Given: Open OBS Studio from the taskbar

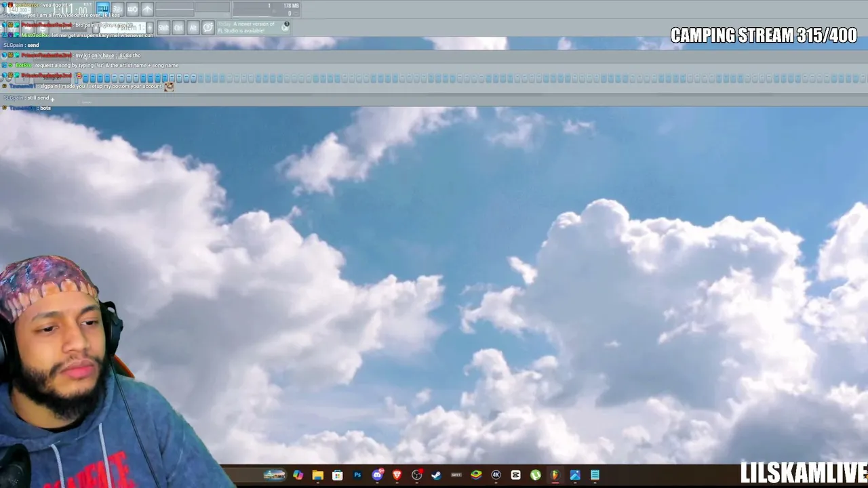Looking at the screenshot, I should 417,475.
